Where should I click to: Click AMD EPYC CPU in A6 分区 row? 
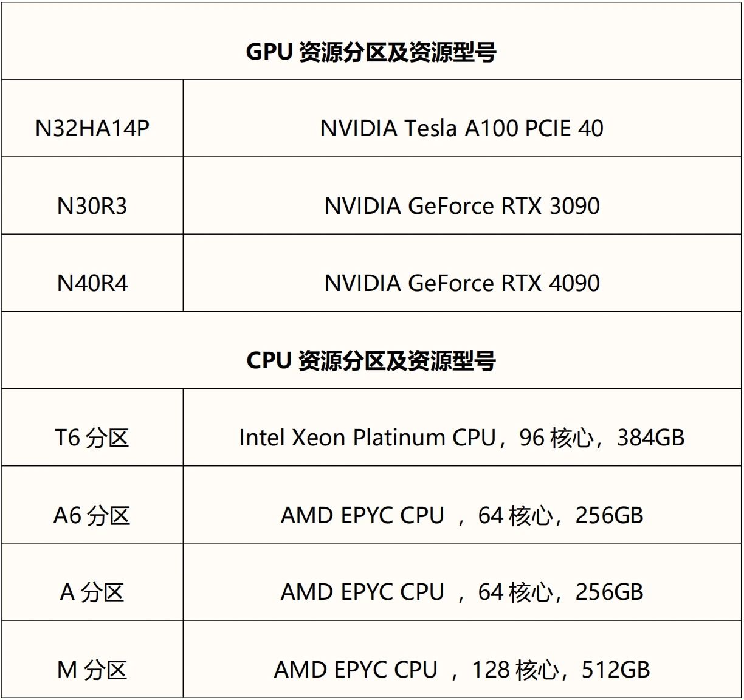pos(362,515)
